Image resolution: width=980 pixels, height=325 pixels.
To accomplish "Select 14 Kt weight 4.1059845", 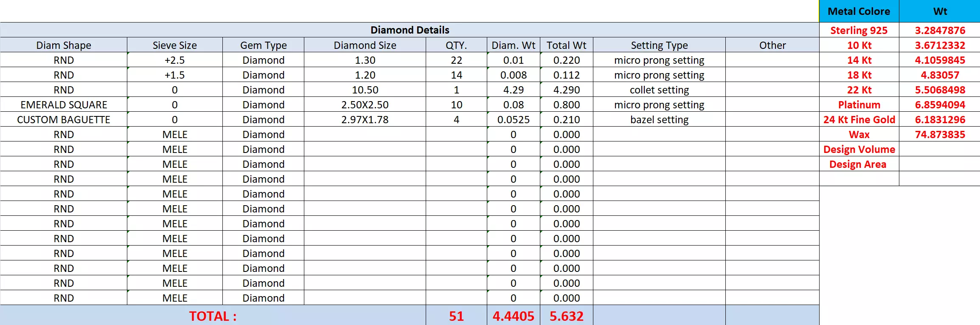I will (940, 60).
